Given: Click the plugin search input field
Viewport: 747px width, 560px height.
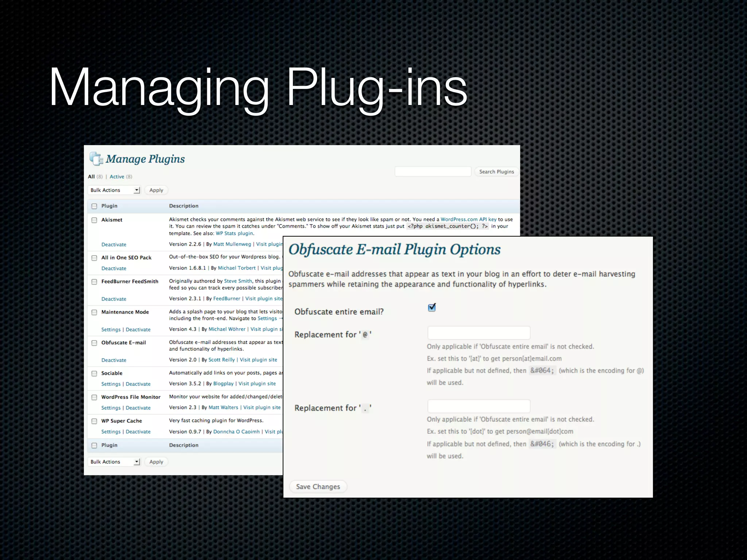Looking at the screenshot, I should coord(433,172).
